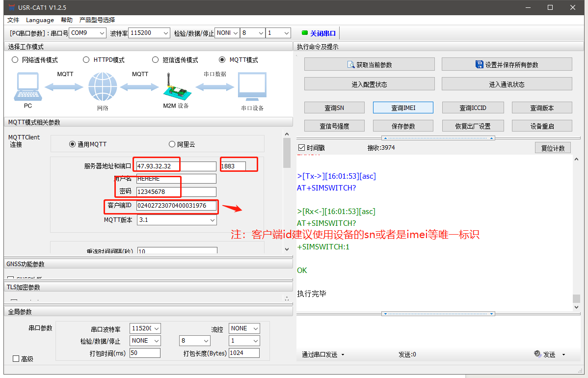Click the USR-CAT1 app icon in title bar

click(x=12, y=7)
